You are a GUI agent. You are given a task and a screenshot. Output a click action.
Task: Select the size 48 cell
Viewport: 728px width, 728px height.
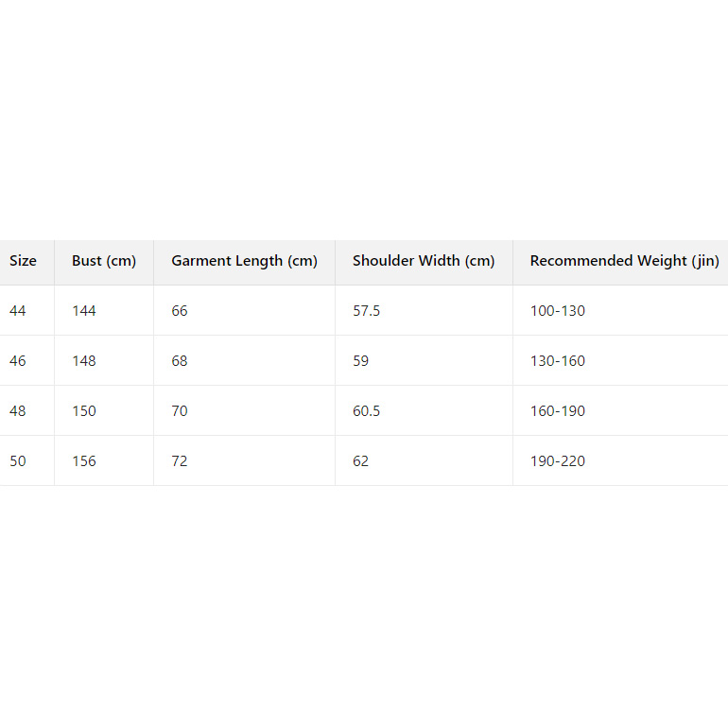pos(18,411)
